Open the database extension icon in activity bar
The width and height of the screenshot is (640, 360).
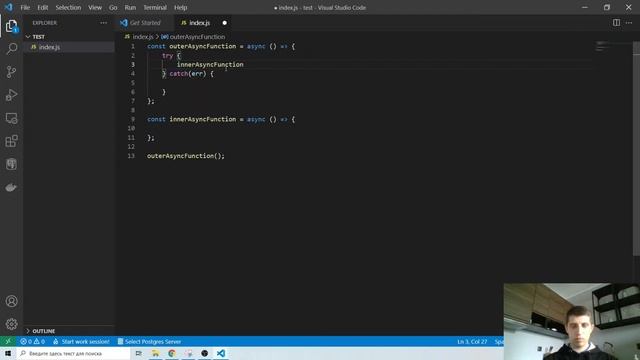[11, 164]
